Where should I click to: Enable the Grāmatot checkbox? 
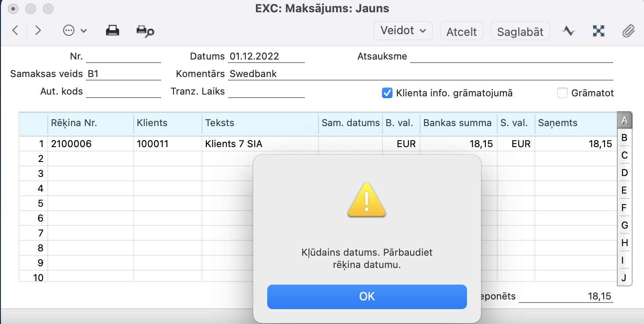click(x=563, y=93)
